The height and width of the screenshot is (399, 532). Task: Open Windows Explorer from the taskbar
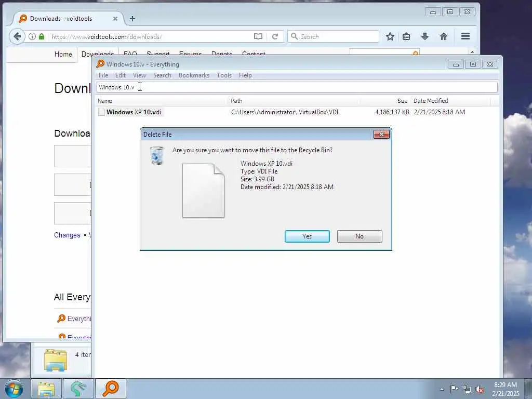(46, 389)
